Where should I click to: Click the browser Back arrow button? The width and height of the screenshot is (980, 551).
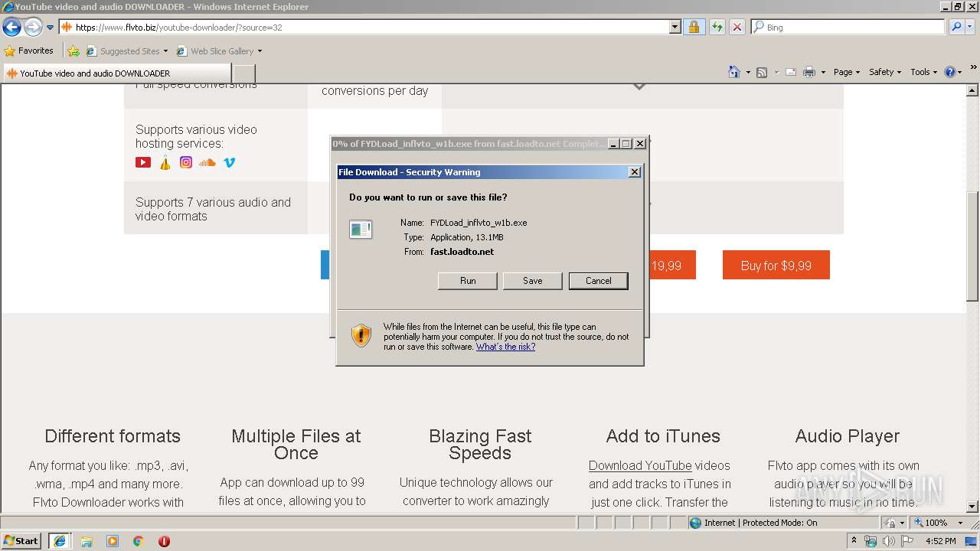click(x=11, y=28)
